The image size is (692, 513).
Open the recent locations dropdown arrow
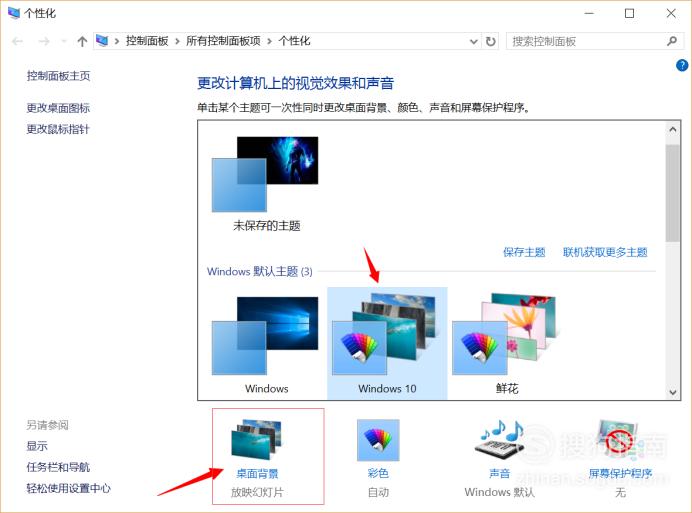click(x=64, y=41)
